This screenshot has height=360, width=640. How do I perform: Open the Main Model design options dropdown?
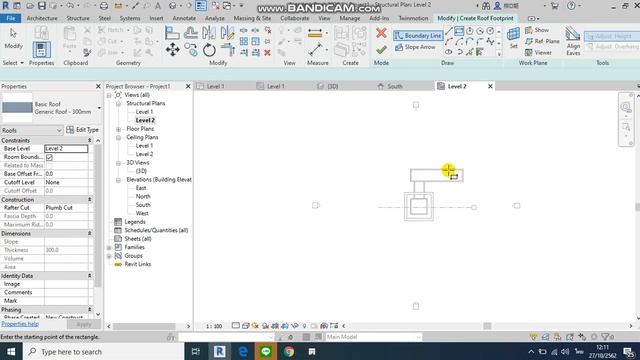pos(373,337)
